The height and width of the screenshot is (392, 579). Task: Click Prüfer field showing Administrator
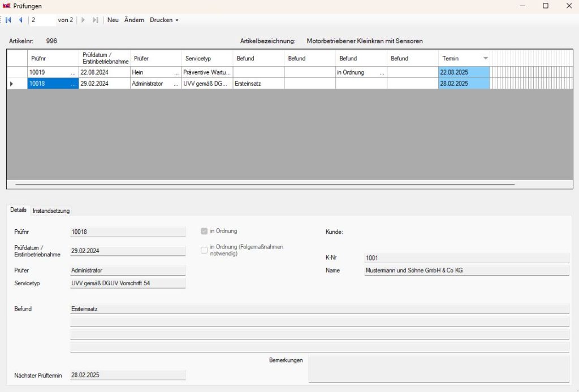click(128, 271)
